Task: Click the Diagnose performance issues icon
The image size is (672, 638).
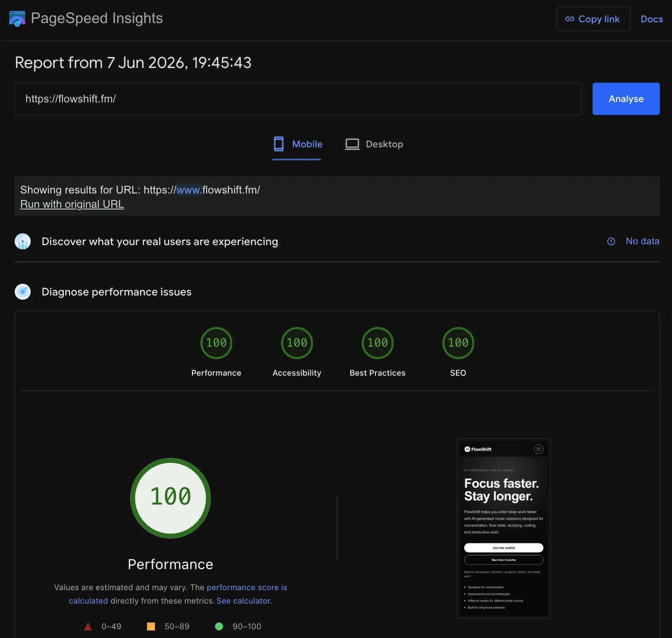Action: (x=23, y=292)
